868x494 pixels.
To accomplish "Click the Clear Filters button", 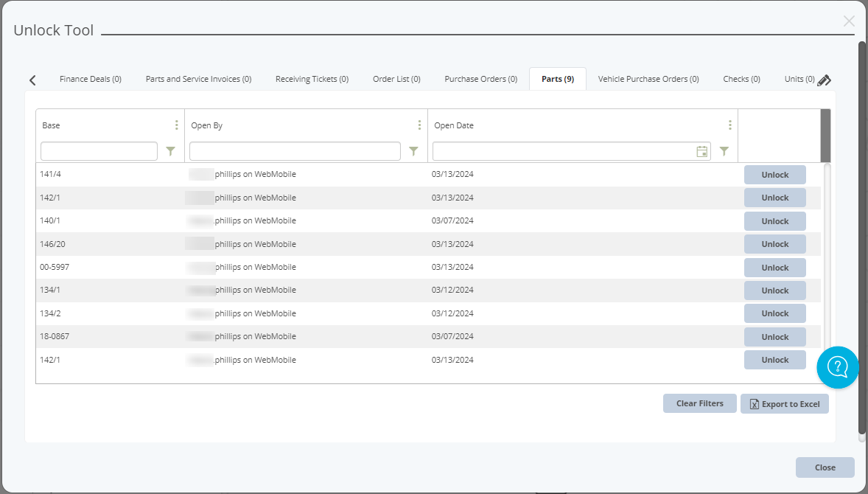I will click(x=700, y=403).
